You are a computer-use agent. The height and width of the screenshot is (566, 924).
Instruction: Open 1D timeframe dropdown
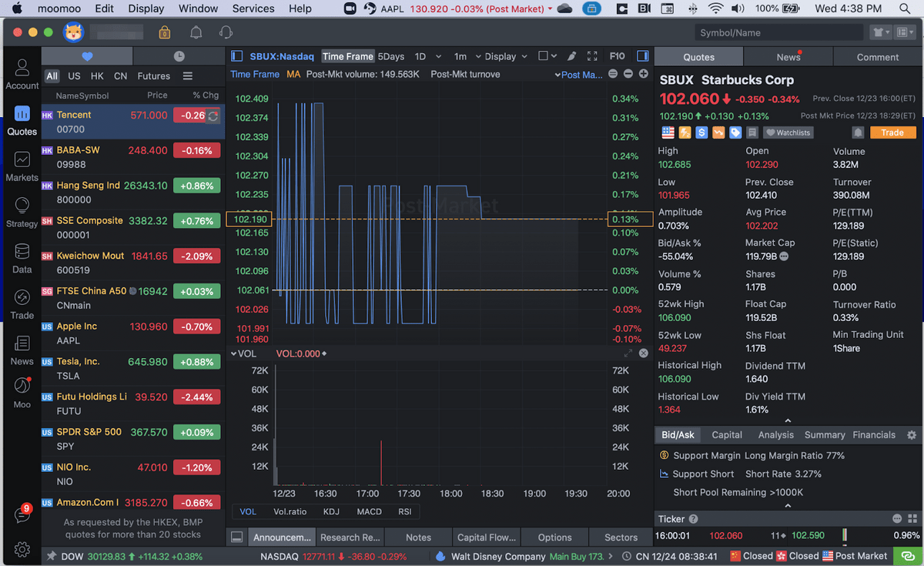pos(427,56)
